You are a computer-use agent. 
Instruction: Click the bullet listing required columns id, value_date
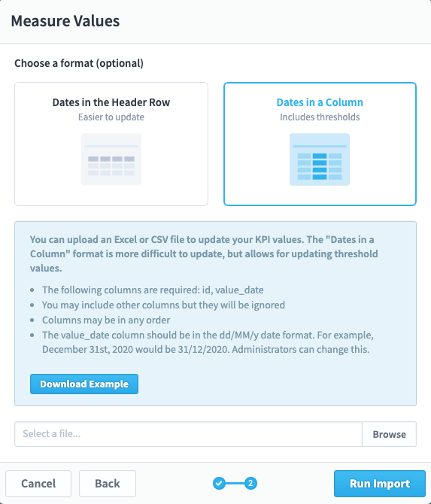point(153,290)
